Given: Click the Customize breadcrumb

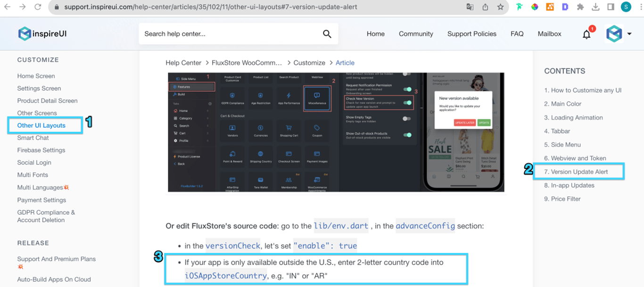Looking at the screenshot, I should pyautogui.click(x=309, y=63).
